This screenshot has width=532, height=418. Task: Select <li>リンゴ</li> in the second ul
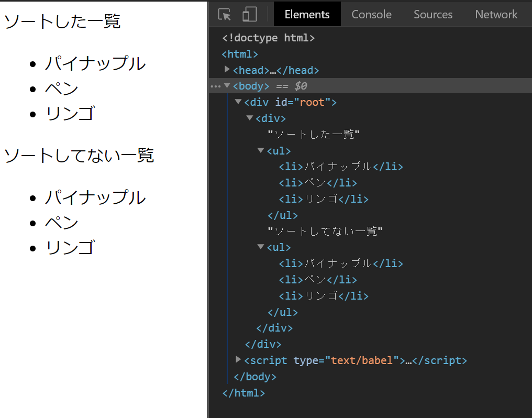[x=324, y=296]
